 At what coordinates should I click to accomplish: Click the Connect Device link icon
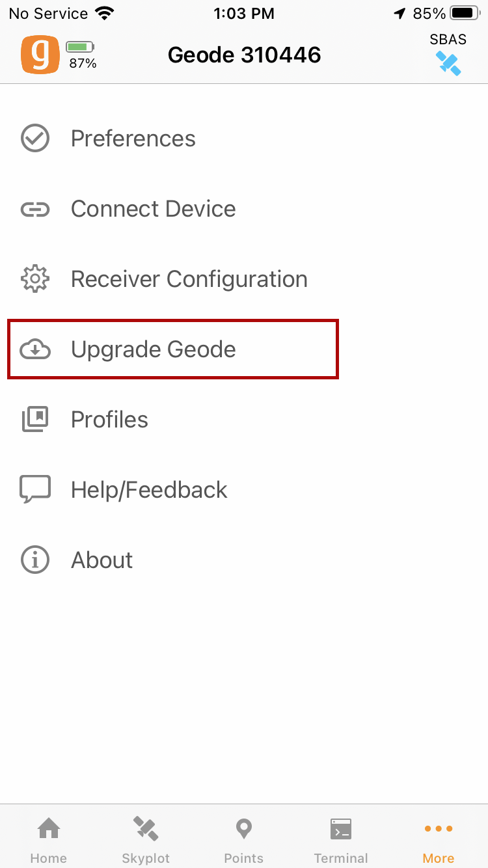pyautogui.click(x=35, y=209)
